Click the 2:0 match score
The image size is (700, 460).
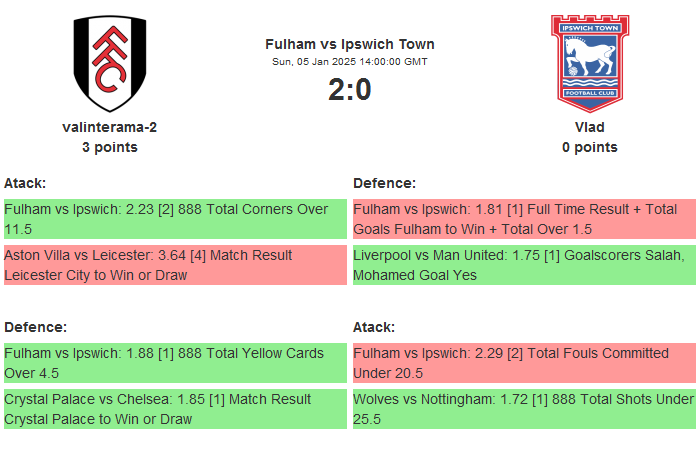pyautogui.click(x=350, y=90)
